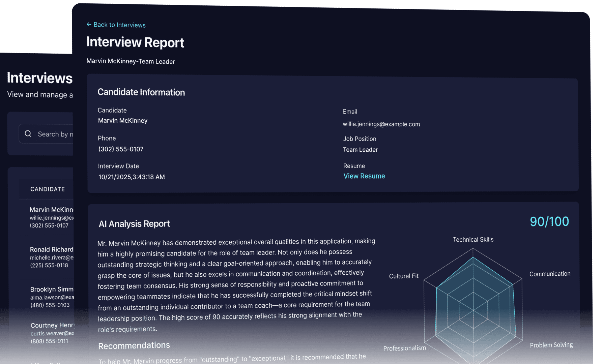Click the AI Analysis Report heading
This screenshot has width=603, height=364.
[x=134, y=223]
